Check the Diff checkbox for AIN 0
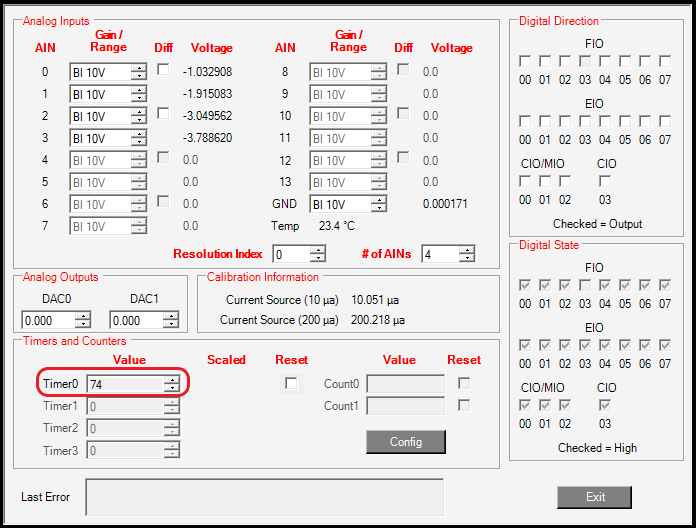The height and width of the screenshot is (528, 696). pyautogui.click(x=163, y=69)
